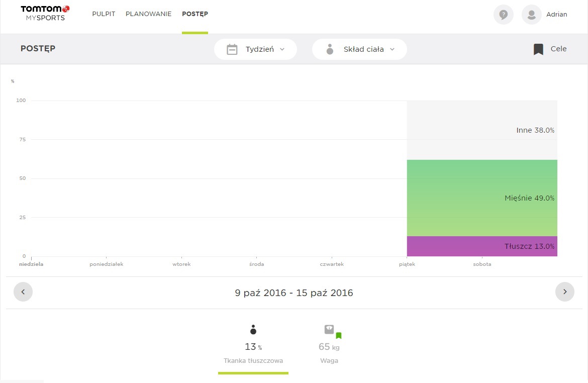Select the scale icon above 65 kg
Image resolution: width=588 pixels, height=383 pixels.
[x=329, y=329]
